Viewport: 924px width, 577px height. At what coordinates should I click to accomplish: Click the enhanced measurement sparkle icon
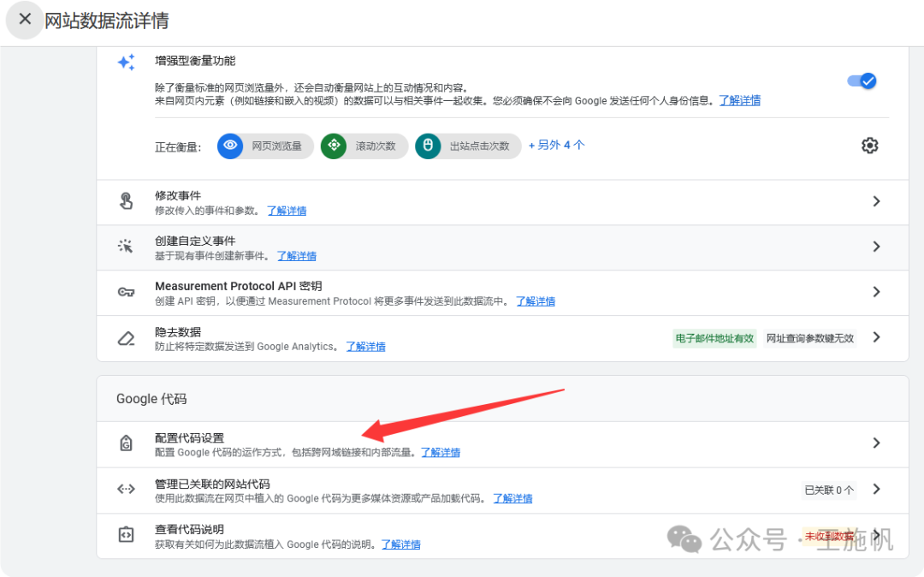126,62
